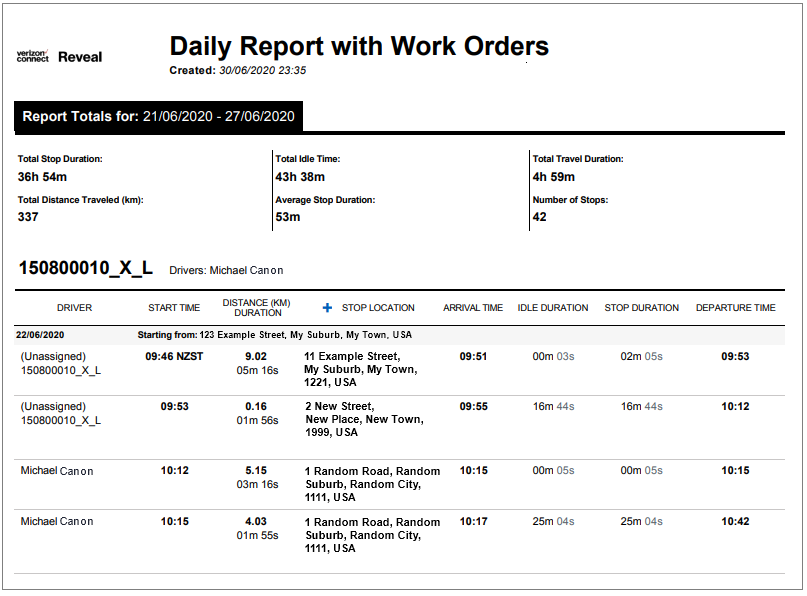Click arrival time 09:51
Viewport: 807px width, 596px height.
point(473,357)
